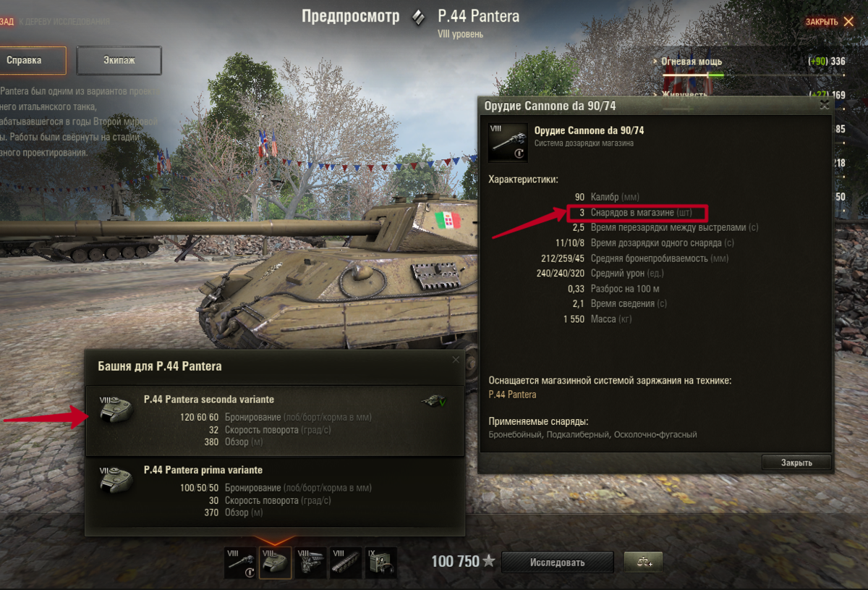Select the tier VIII suspension tracks icon

pos(346,562)
